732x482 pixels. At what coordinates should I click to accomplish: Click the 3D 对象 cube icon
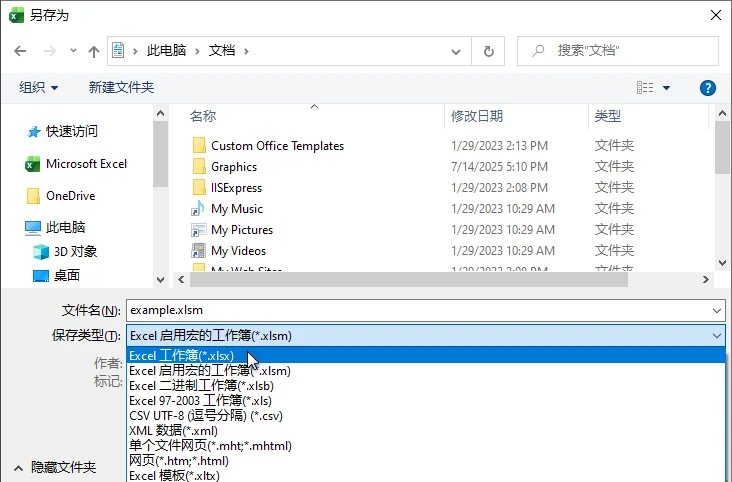click(41, 252)
